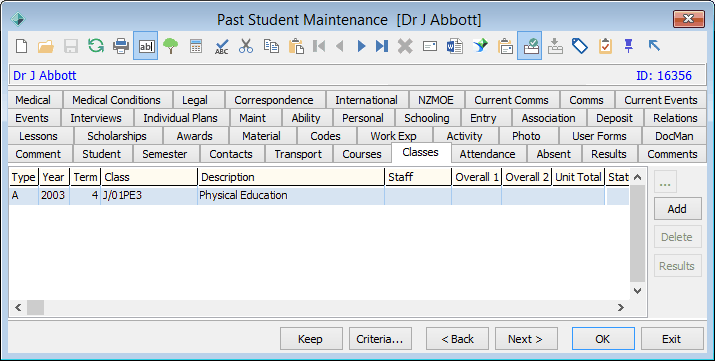Click the vertical scrollbar up arrow
715x361 pixels.
(x=637, y=177)
